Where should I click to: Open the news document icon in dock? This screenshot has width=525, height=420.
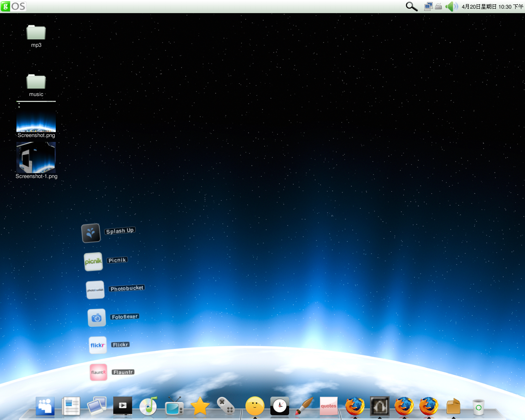(x=71, y=406)
